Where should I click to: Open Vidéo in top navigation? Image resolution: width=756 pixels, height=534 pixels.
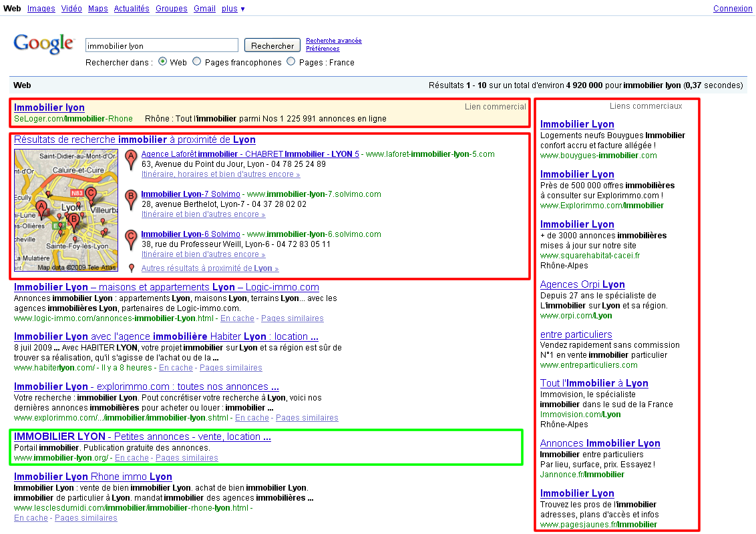click(x=71, y=9)
